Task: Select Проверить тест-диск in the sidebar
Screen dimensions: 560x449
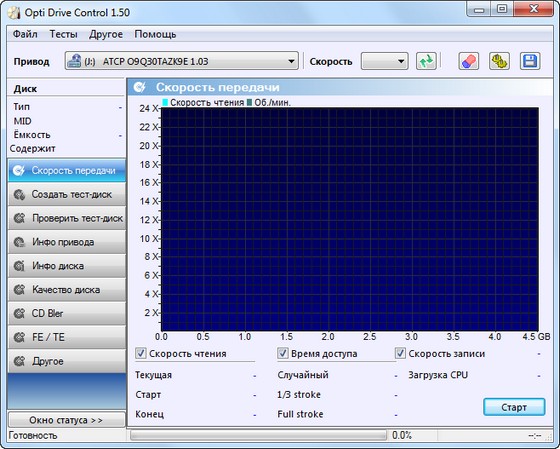Action: coord(67,218)
